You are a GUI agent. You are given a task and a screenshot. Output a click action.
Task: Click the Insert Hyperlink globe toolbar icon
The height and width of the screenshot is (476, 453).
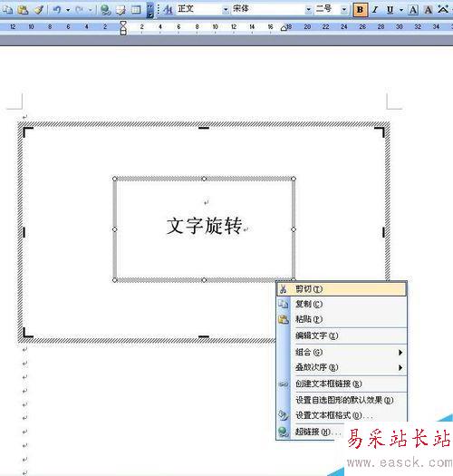(x=106, y=10)
